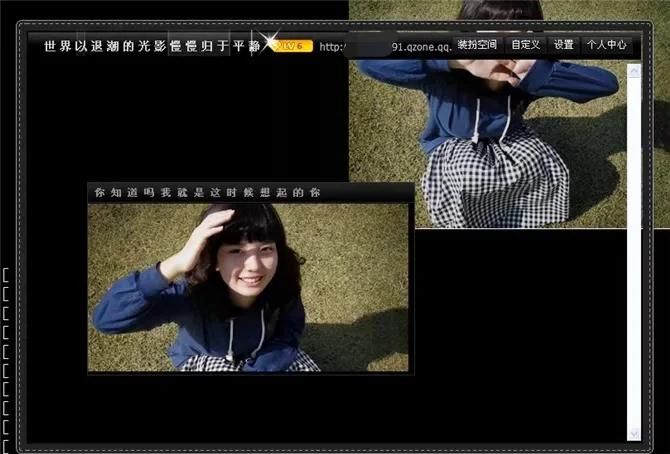Click the qzone.qq URL link
This screenshot has width=670, height=454.
point(385,47)
